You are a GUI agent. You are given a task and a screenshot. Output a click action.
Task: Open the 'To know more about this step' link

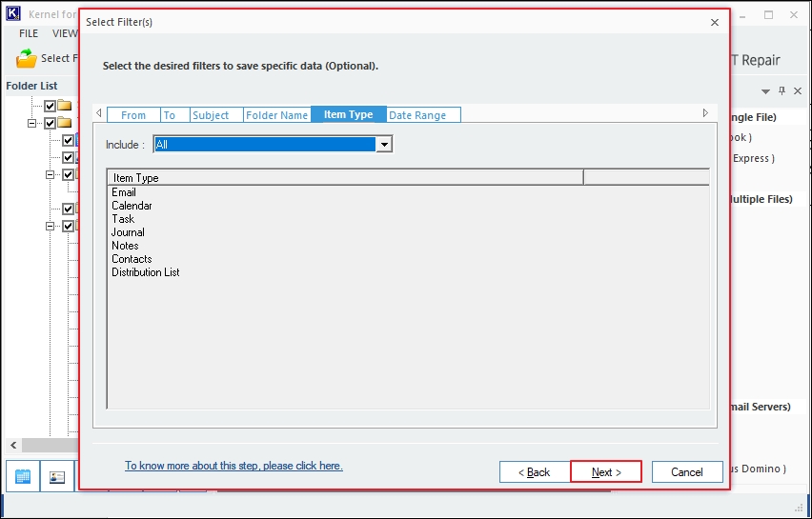233,466
